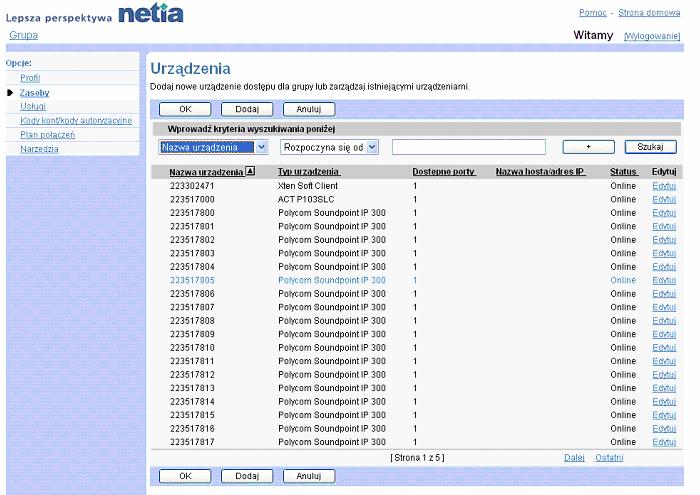Click Edytuj for device 223517812
Image resolution: width=700 pixels, height=495 pixels.
pos(664,375)
